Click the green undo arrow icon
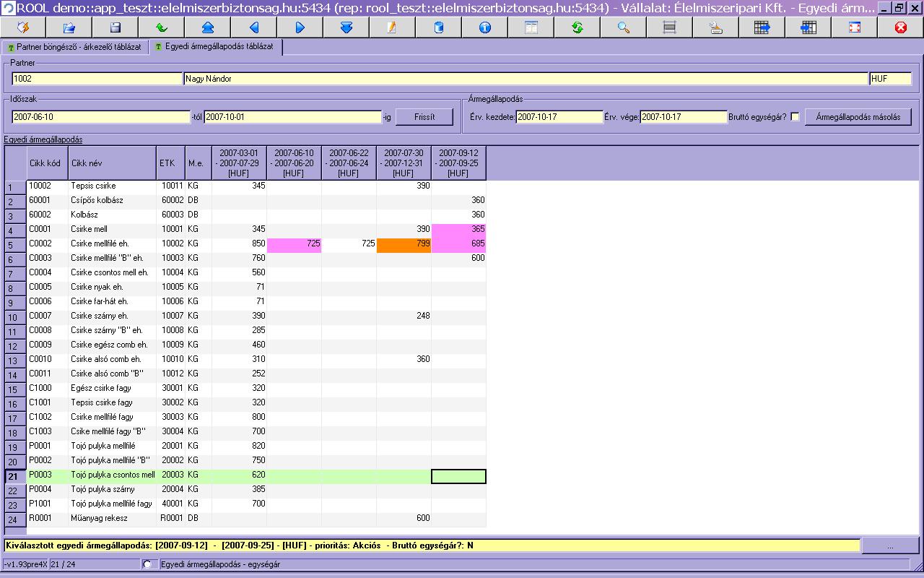924x578 pixels. 162,27
